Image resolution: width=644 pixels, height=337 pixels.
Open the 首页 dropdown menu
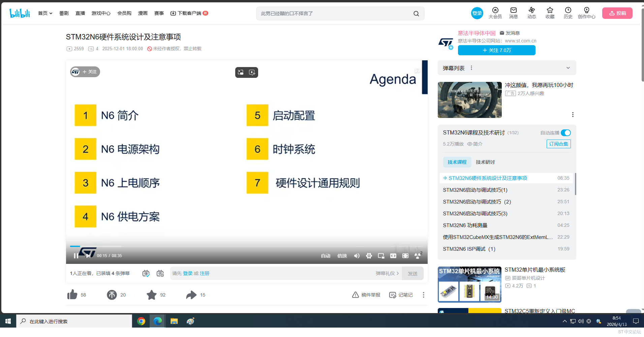click(x=45, y=13)
